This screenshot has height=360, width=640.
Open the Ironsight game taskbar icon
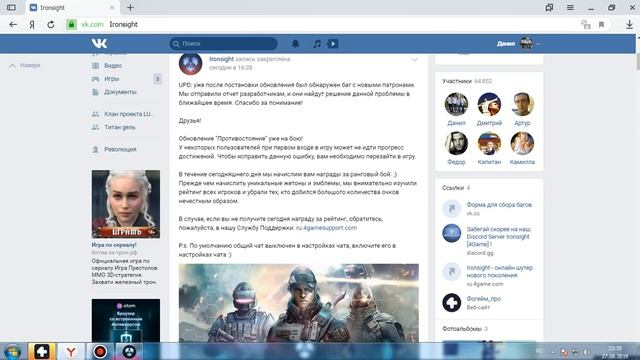click(129, 351)
